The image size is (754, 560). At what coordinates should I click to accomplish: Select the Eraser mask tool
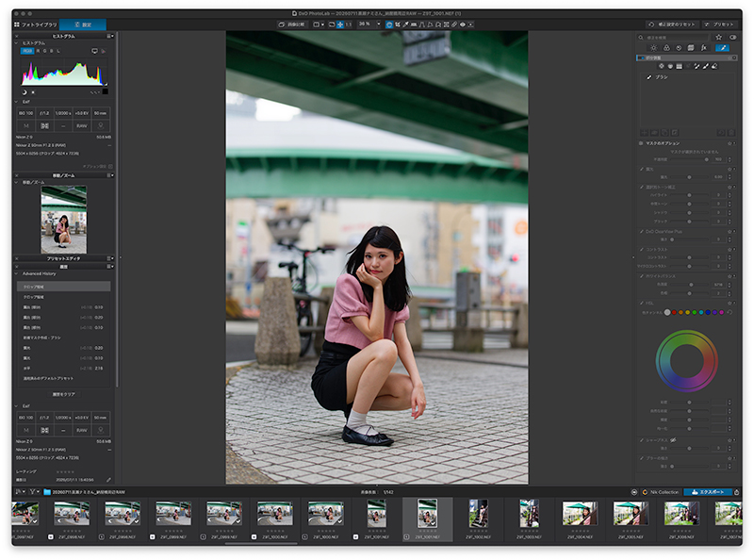pos(714,66)
